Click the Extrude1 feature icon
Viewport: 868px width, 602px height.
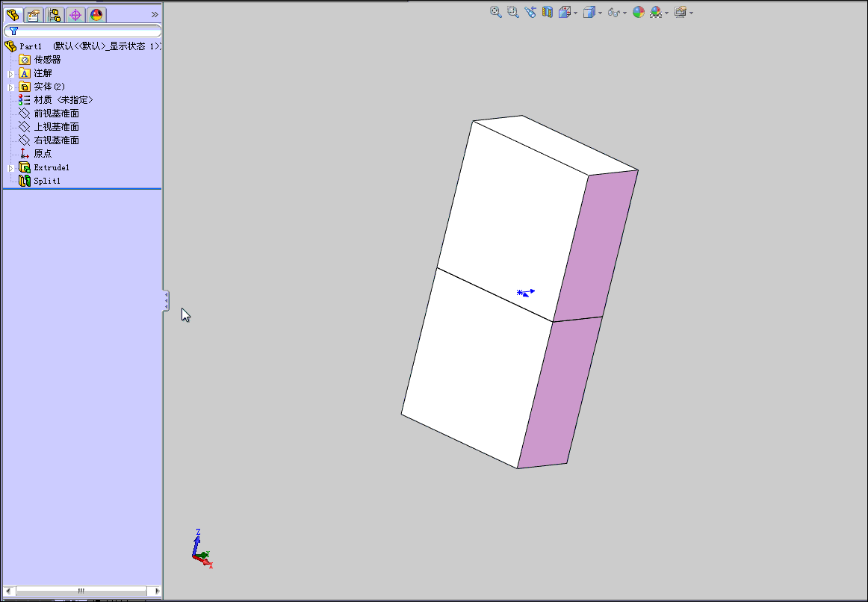coord(25,167)
